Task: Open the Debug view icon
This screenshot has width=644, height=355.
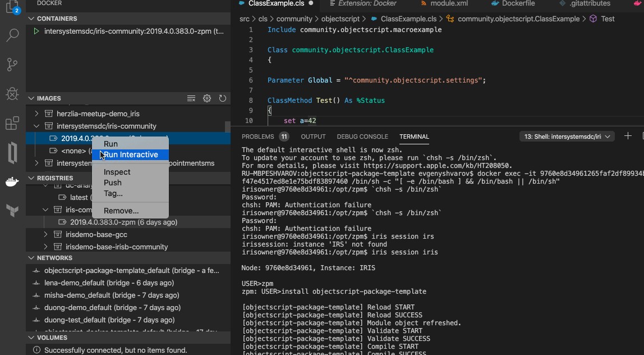Action: click(x=12, y=94)
